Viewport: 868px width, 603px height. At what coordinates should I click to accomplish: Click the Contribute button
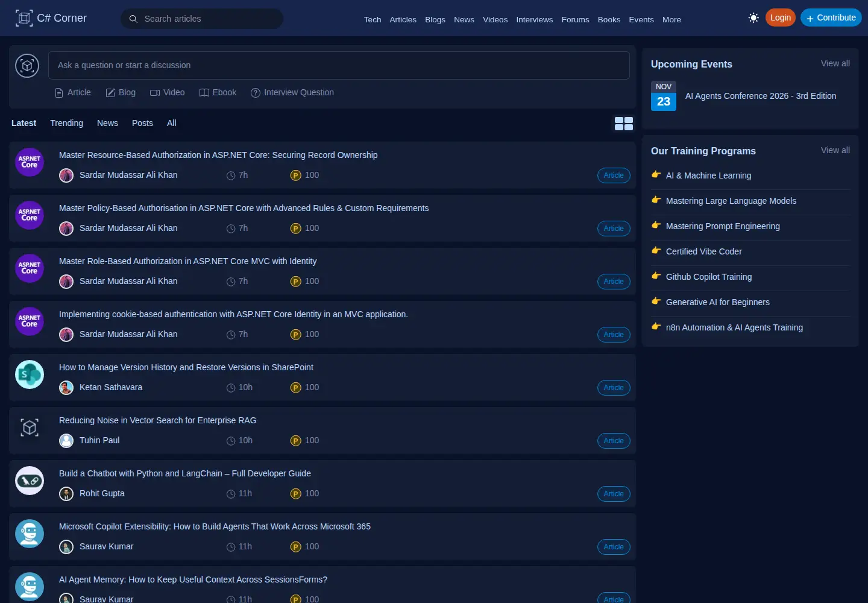831,17
